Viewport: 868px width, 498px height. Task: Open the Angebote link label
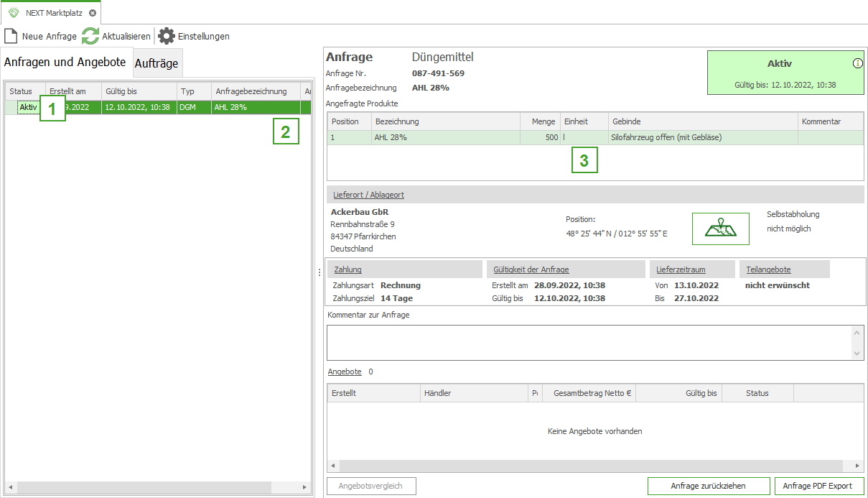345,372
